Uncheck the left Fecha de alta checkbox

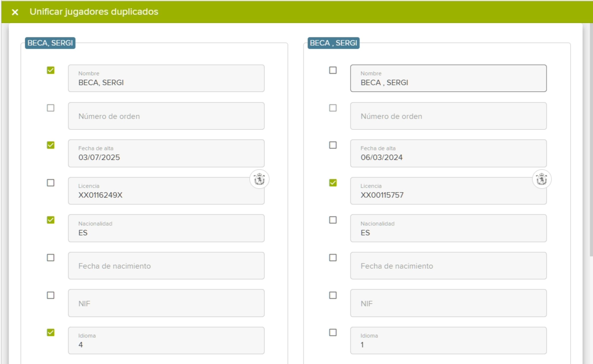51,145
